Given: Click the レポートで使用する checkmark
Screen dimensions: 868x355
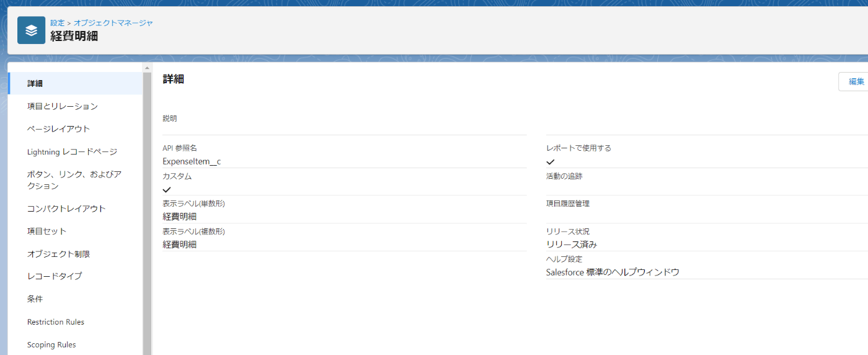Looking at the screenshot, I should tap(550, 161).
